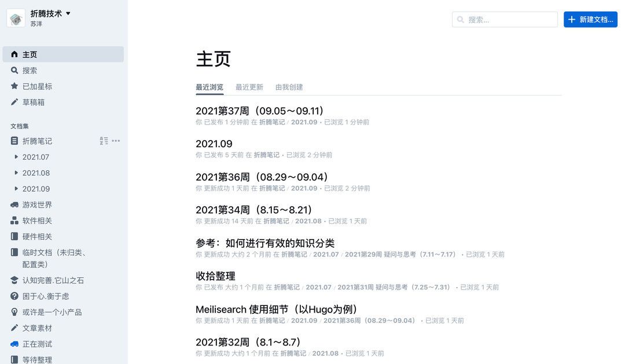Open document 2021第37周（09.05～09.11）

[259, 111]
